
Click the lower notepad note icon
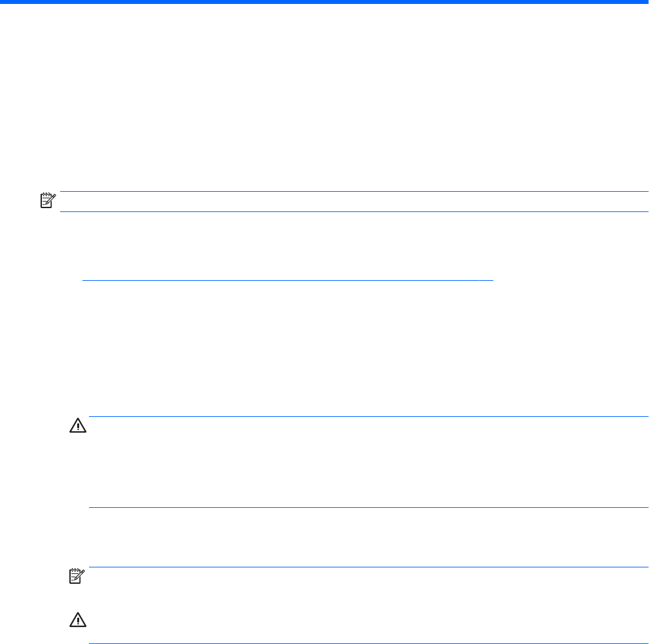[x=77, y=577]
